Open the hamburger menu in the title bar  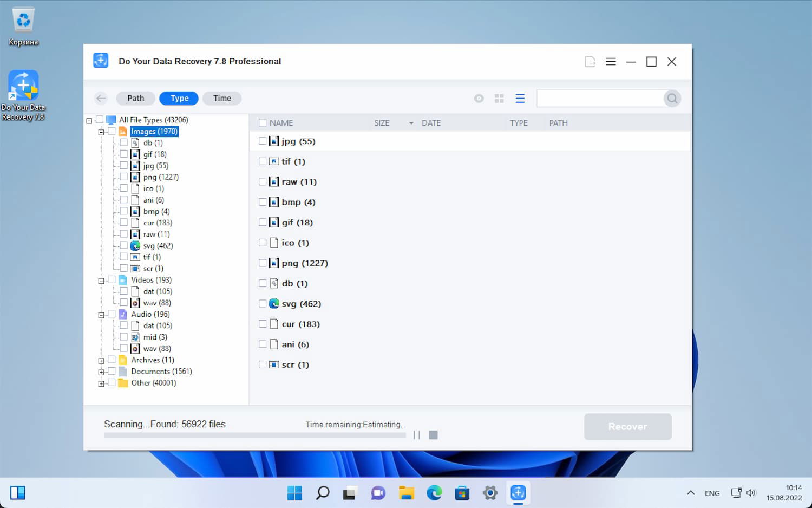coord(611,61)
